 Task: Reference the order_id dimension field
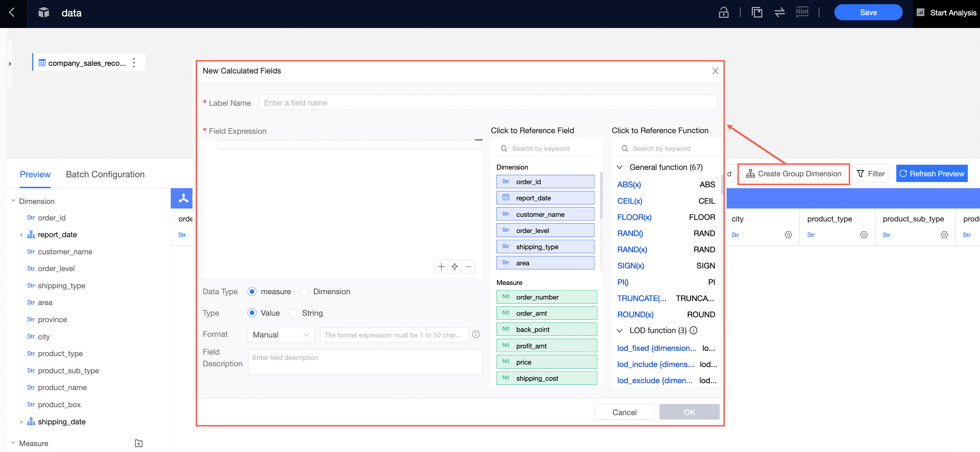click(x=545, y=182)
